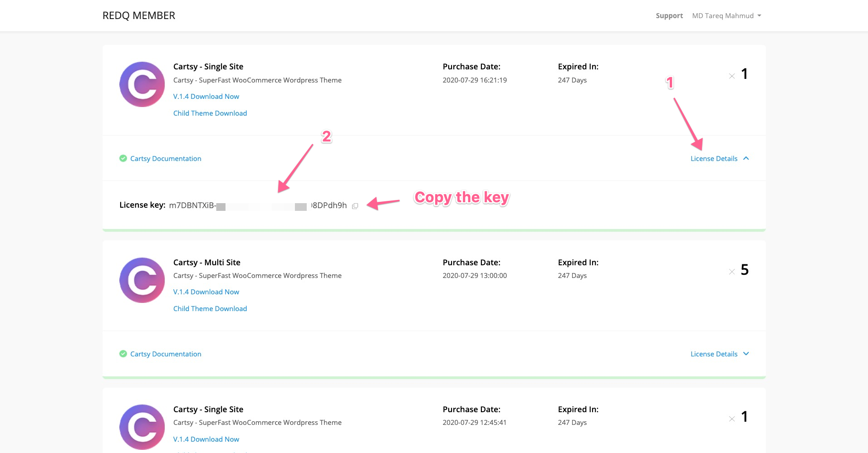Click Cartsy - Multi Site title
868x453 pixels.
tap(207, 262)
